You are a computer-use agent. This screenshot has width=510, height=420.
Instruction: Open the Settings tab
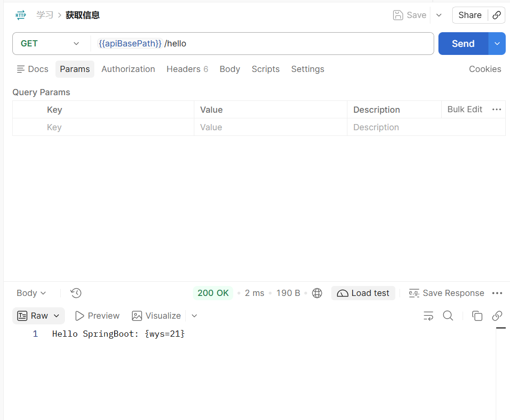[308, 69]
